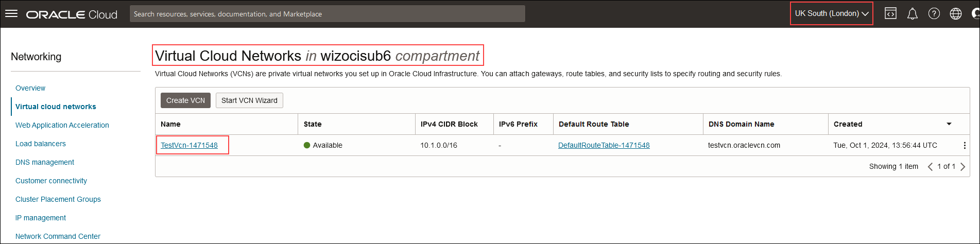Viewport: 980px width, 244px height.
Task: Click the search resources input field
Action: pyautogui.click(x=328, y=14)
